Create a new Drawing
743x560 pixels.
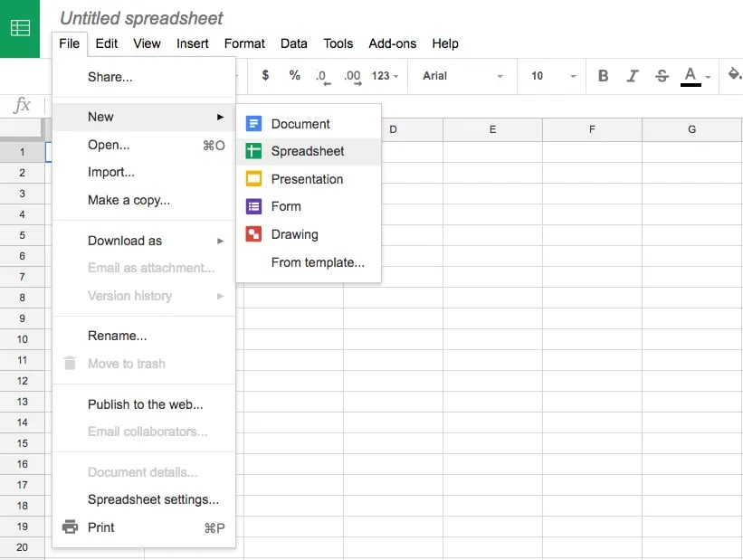[x=309, y=234]
